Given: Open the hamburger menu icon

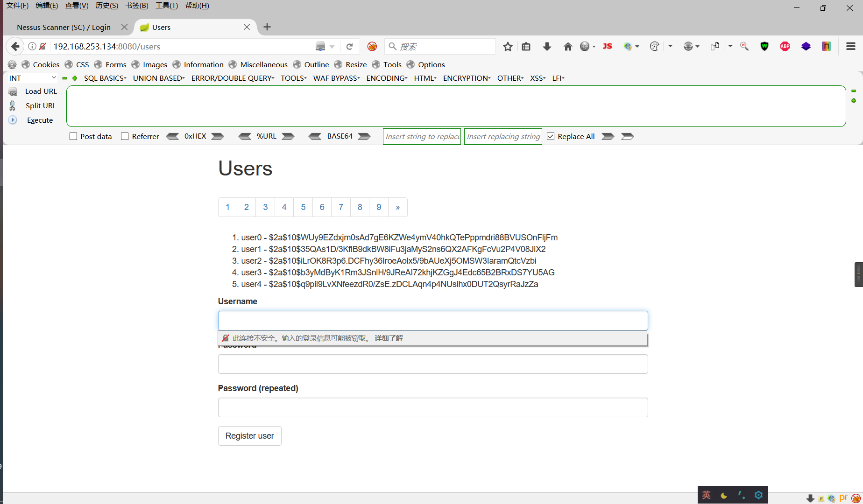Looking at the screenshot, I should pos(850,46).
